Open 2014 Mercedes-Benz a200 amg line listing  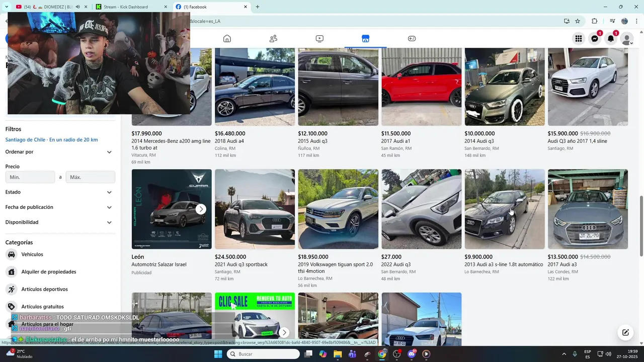pos(171,144)
